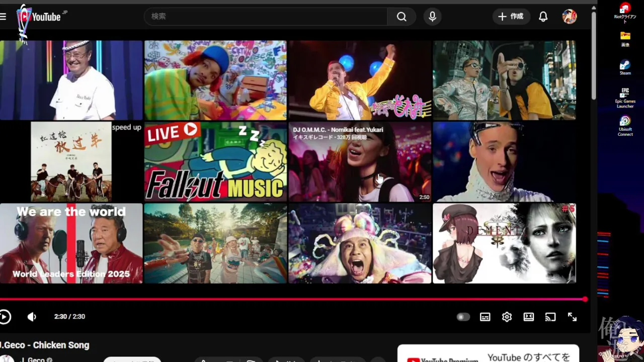Open the poolside group video thumbnail
644x362 pixels.
[215, 243]
